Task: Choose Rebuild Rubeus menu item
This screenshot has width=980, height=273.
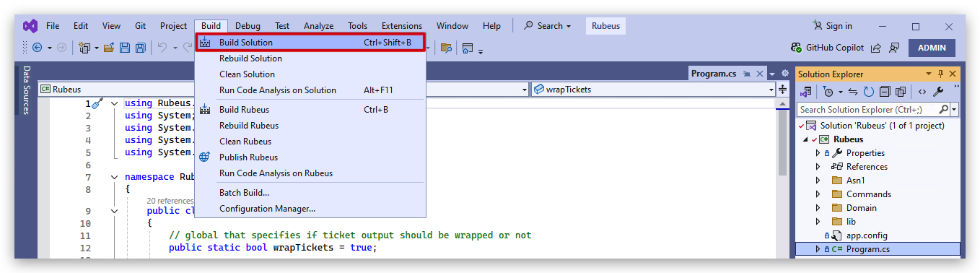Action: coord(310,126)
